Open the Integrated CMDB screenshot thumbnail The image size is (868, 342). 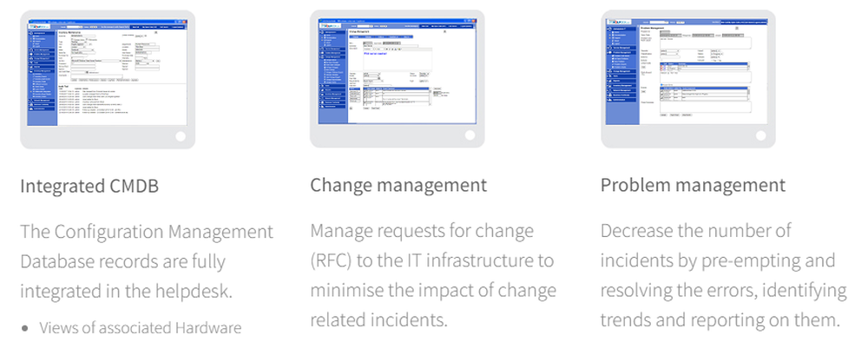click(108, 79)
